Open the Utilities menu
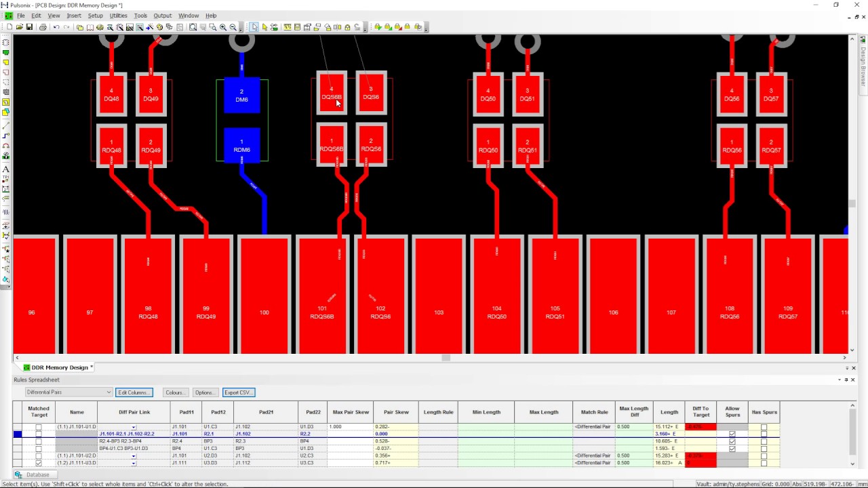Image resolution: width=868 pixels, height=488 pixels. (x=118, y=16)
